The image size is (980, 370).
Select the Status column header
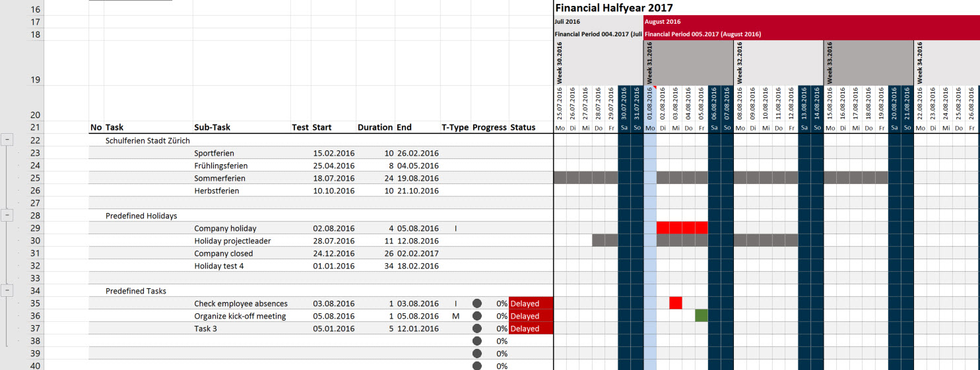(523, 127)
